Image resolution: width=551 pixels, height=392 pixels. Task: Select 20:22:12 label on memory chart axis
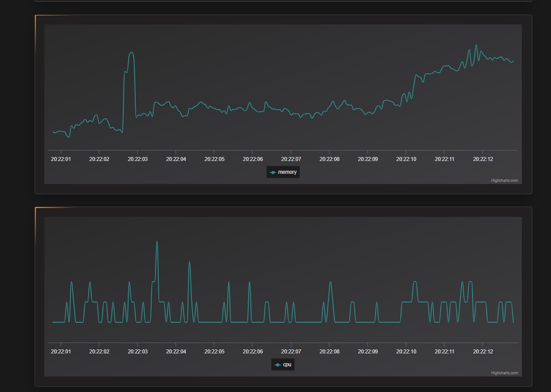pyautogui.click(x=483, y=159)
